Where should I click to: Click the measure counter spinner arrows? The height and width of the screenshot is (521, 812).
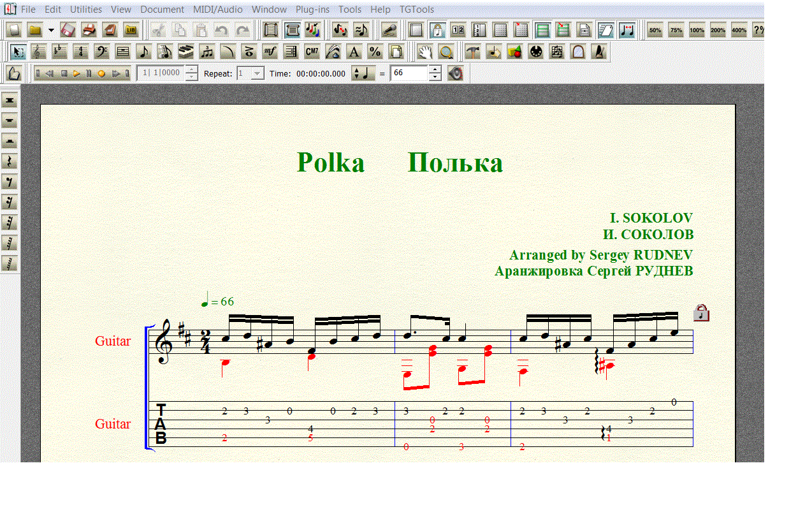coord(191,73)
